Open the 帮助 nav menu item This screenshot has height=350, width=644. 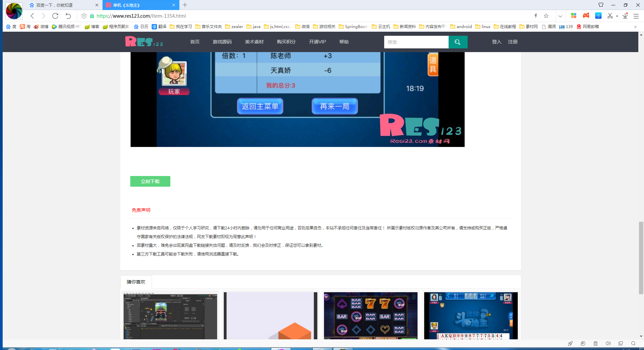click(344, 42)
